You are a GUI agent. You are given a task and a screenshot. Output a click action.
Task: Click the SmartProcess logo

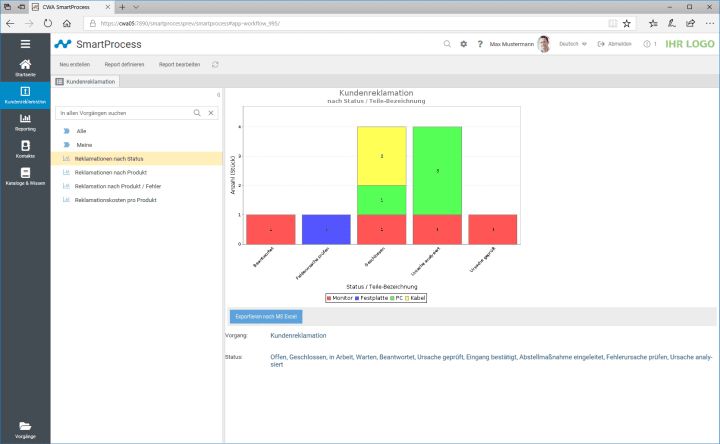(x=98, y=44)
